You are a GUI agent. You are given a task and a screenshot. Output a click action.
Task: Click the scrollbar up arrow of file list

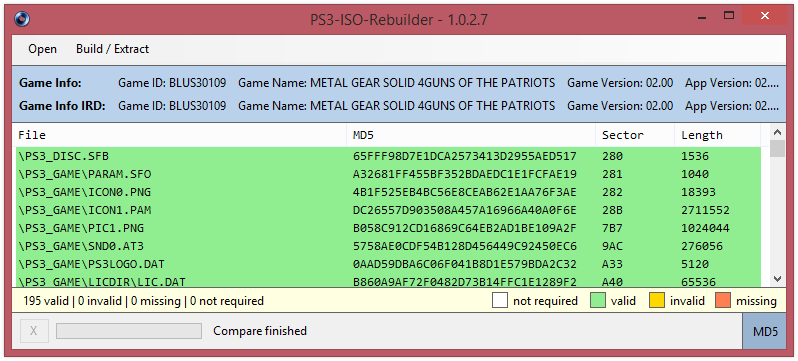[777, 132]
